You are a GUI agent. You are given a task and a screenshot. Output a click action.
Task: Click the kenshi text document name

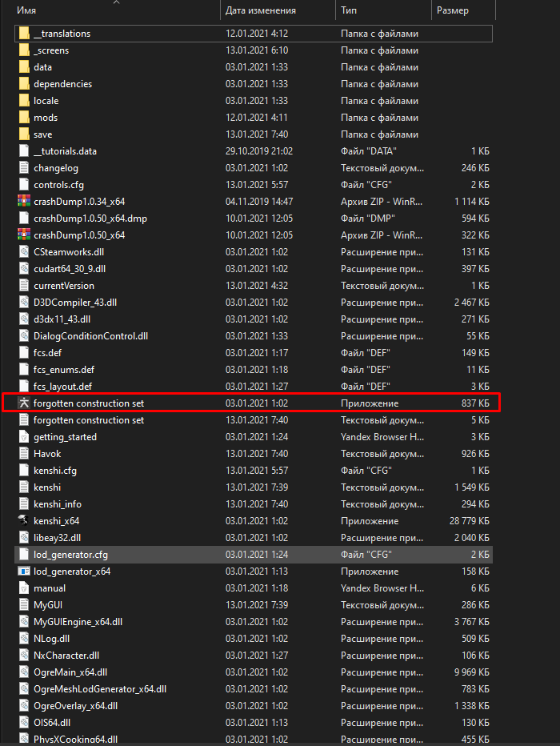pyautogui.click(x=47, y=487)
